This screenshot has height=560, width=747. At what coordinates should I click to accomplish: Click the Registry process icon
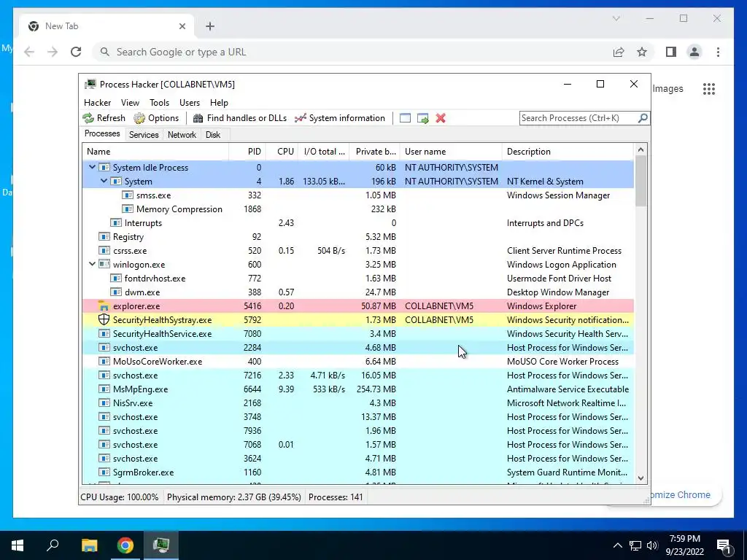click(104, 237)
